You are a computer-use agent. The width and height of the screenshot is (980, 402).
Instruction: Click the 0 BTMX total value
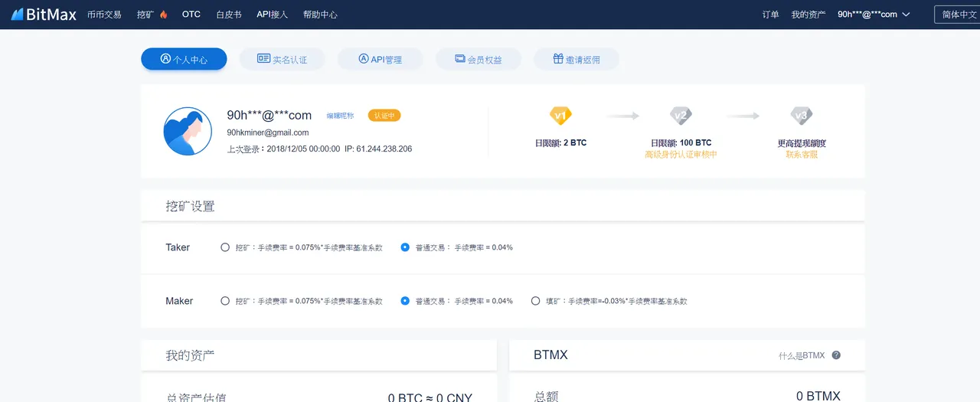coord(818,396)
